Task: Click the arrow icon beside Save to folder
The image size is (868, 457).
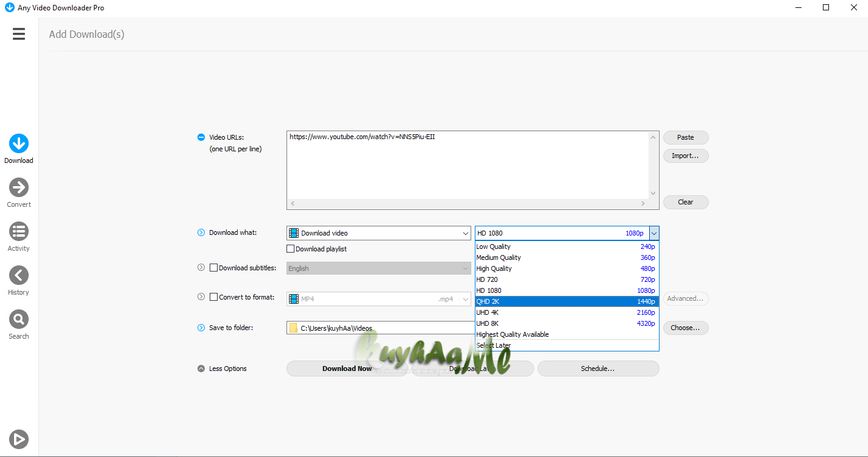Action: tap(201, 328)
